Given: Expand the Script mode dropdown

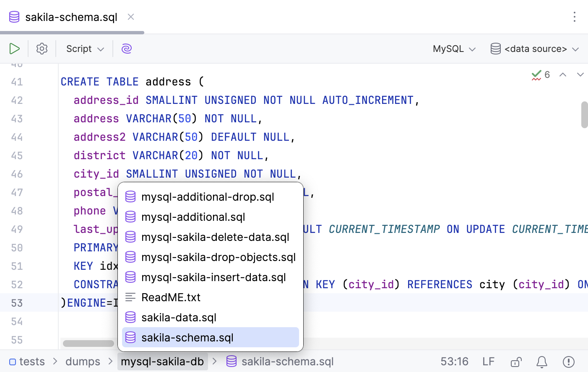Looking at the screenshot, I should (85, 49).
